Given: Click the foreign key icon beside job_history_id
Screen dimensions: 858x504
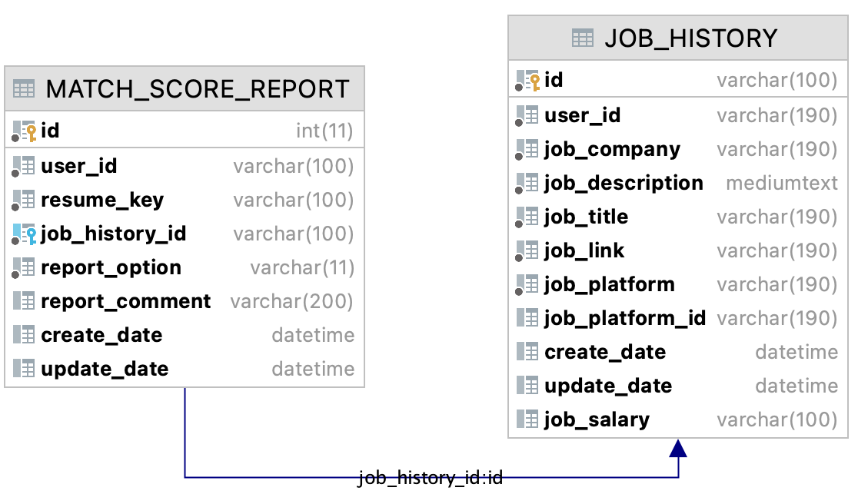Looking at the screenshot, I should [x=24, y=234].
